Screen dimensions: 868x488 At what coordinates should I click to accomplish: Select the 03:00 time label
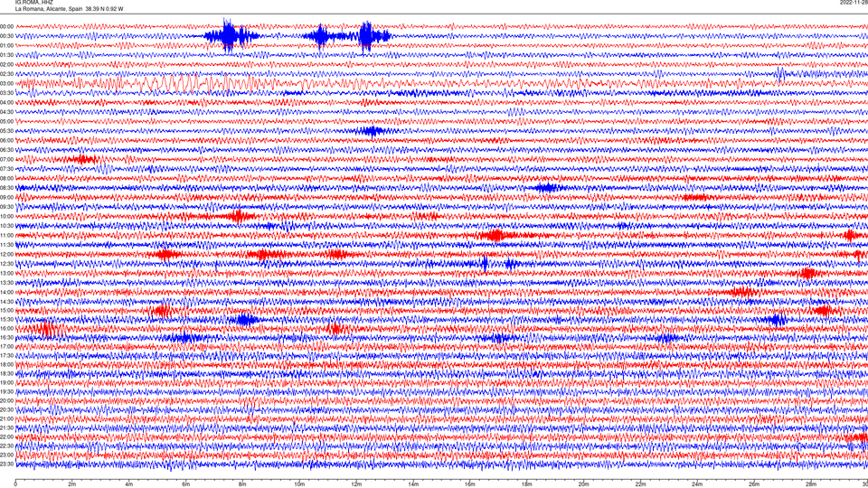(x=6, y=83)
